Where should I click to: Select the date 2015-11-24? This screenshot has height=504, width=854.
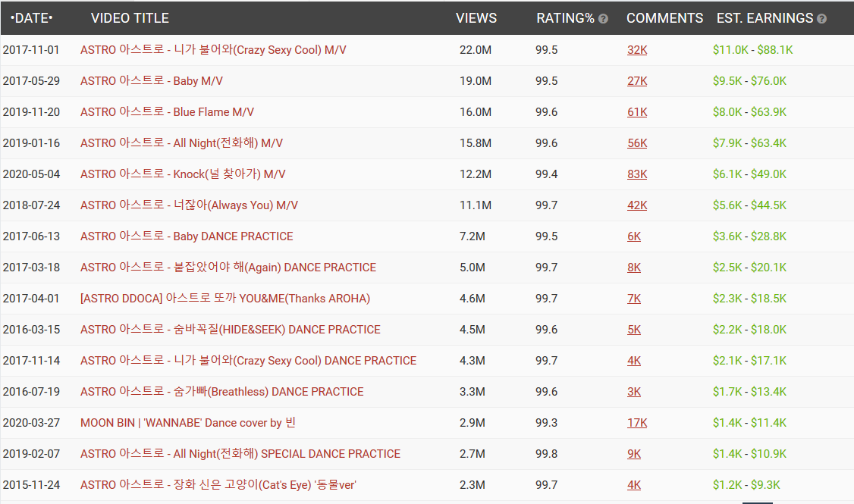click(31, 484)
